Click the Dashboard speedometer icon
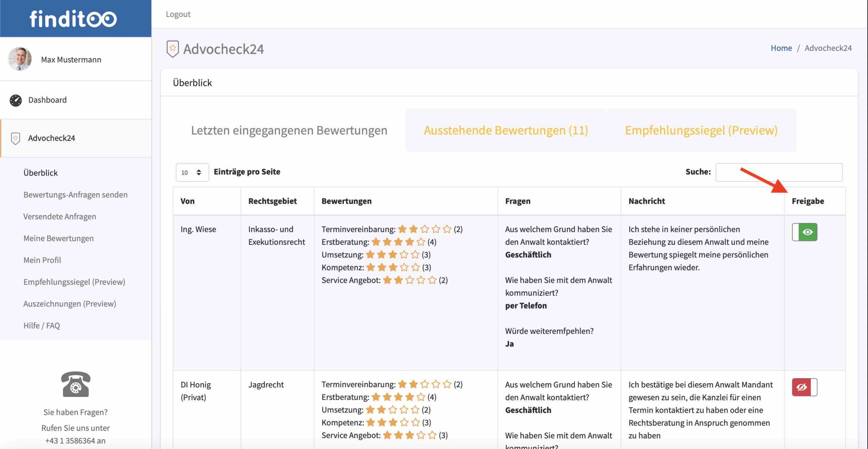This screenshot has width=868, height=449. [16, 100]
